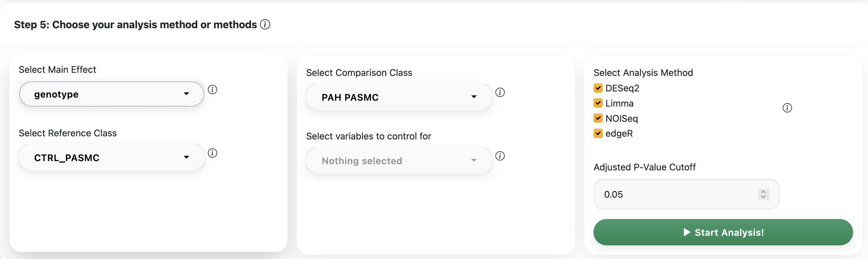Click the Start Analysis! button
Image resolution: width=868 pixels, height=259 pixels.
click(723, 232)
